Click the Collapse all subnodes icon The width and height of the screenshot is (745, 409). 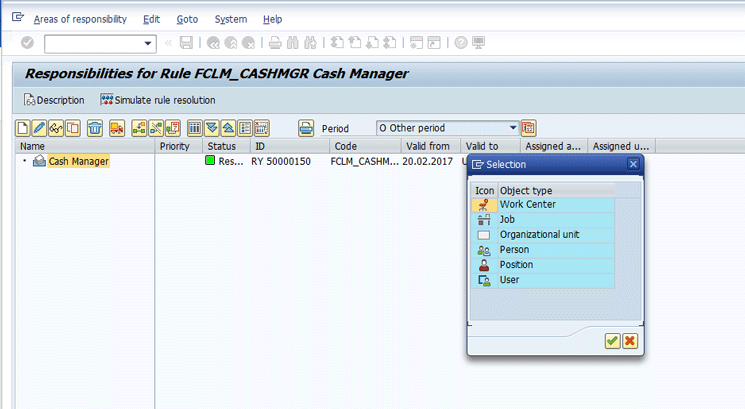point(228,128)
